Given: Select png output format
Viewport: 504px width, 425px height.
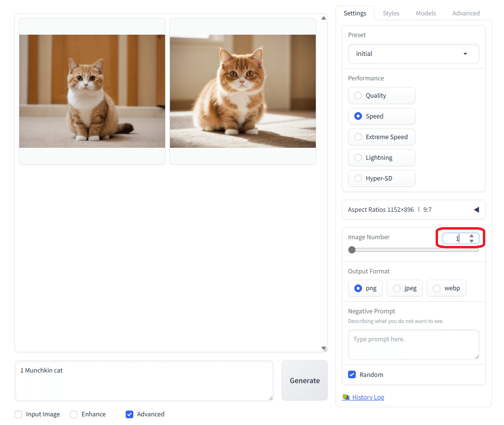Looking at the screenshot, I should 365,288.
